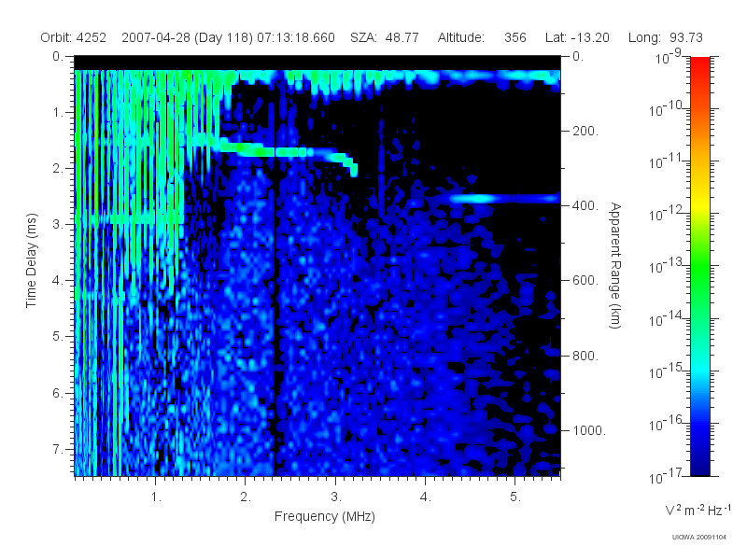Click the color bar's 10^-17 tick label
The height and width of the screenshot is (560, 747).
pos(667,475)
